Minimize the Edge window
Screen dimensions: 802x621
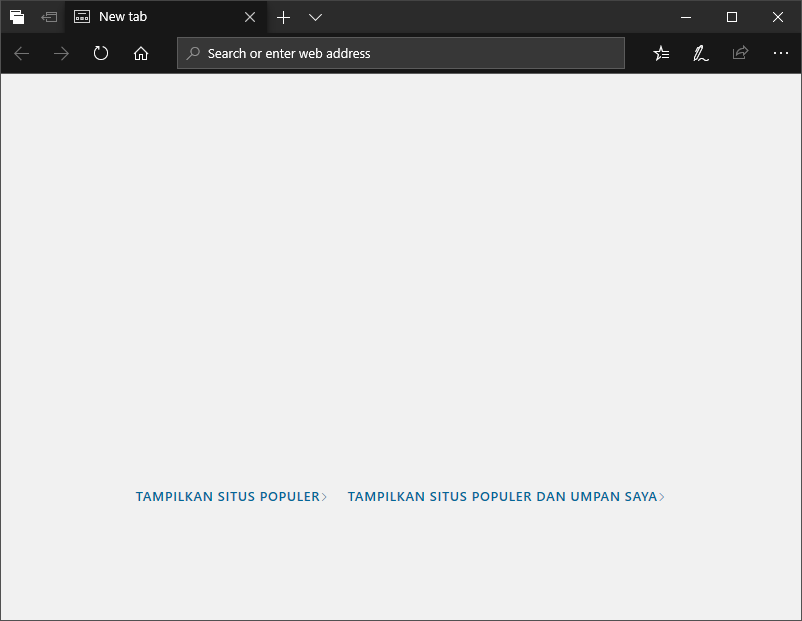pyautogui.click(x=686, y=17)
